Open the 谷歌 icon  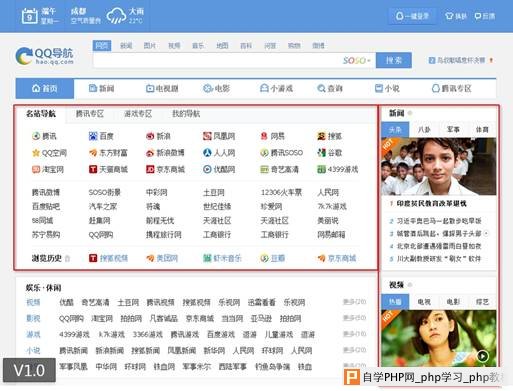tap(321, 153)
